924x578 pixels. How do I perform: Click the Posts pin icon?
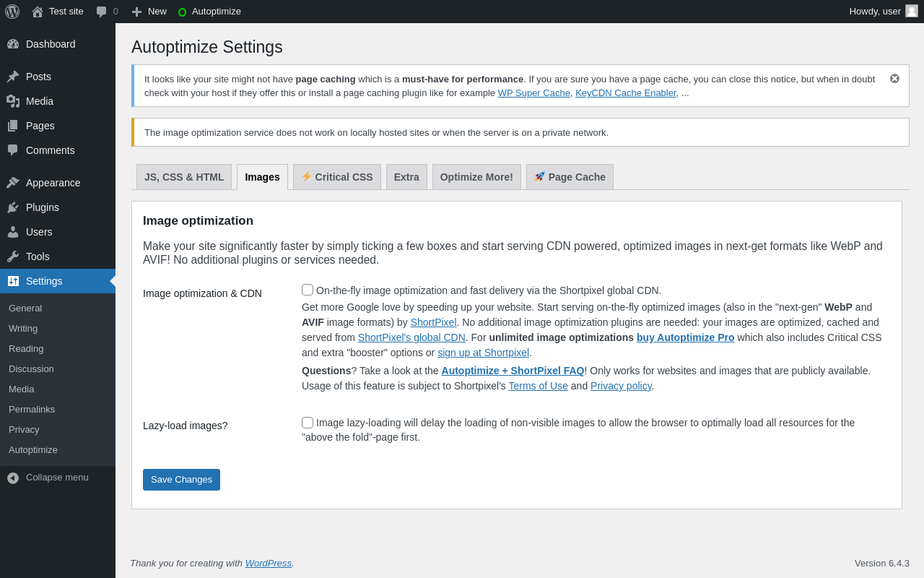[13, 77]
